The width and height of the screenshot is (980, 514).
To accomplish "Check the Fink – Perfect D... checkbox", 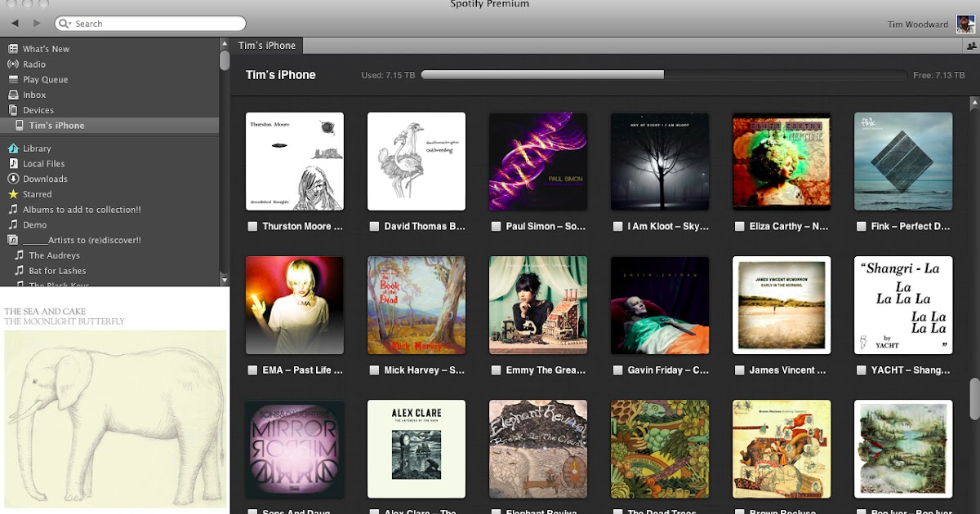I will coord(861,227).
